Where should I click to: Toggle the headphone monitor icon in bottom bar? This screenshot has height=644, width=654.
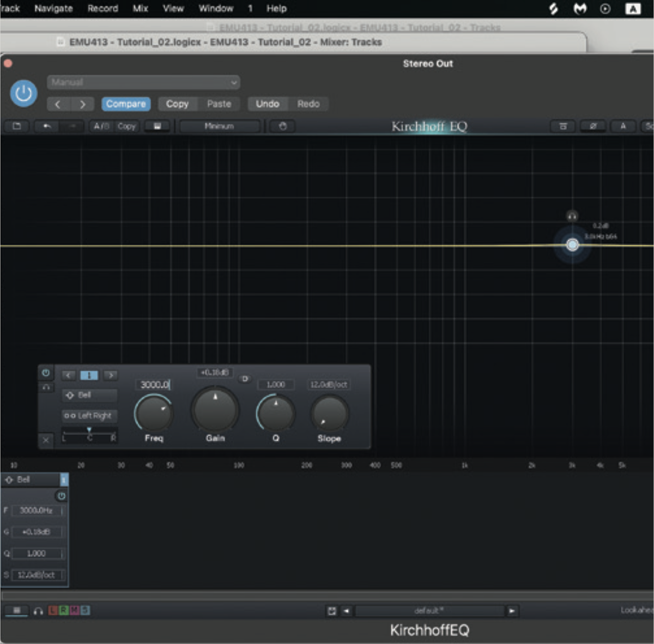pos(37,611)
